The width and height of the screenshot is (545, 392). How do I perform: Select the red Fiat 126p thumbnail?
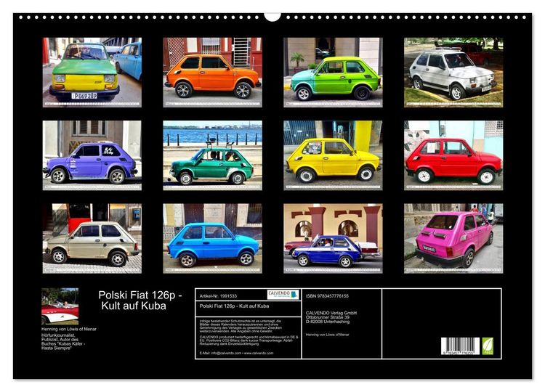pyautogui.click(x=453, y=155)
